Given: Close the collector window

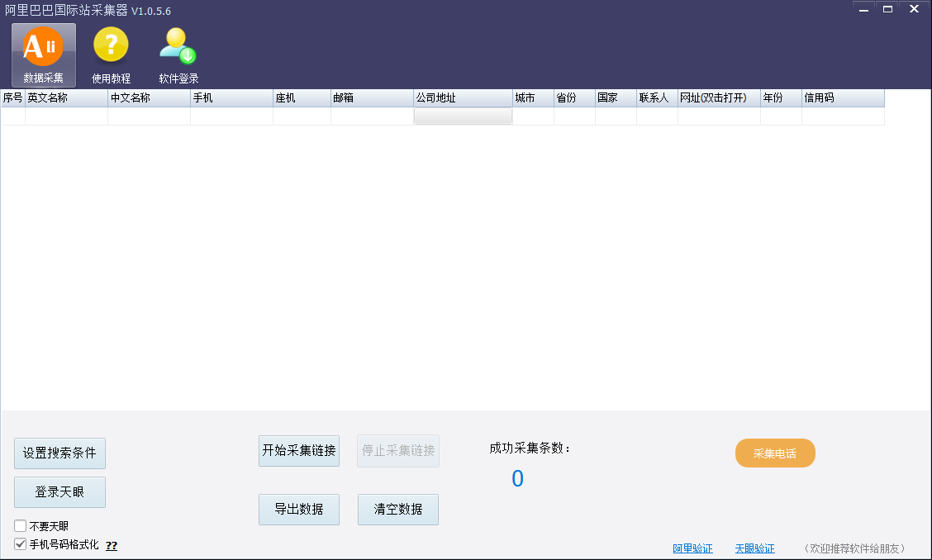Looking at the screenshot, I should 914,9.
